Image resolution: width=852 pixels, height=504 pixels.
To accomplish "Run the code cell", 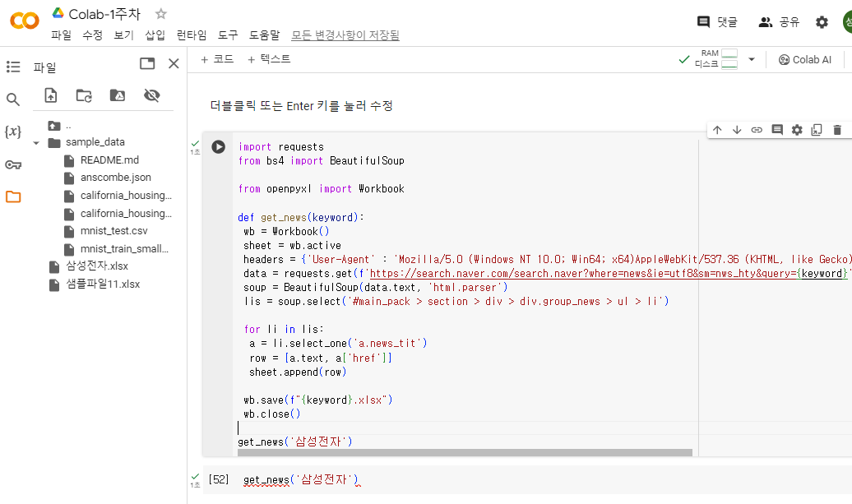I will coord(219,146).
